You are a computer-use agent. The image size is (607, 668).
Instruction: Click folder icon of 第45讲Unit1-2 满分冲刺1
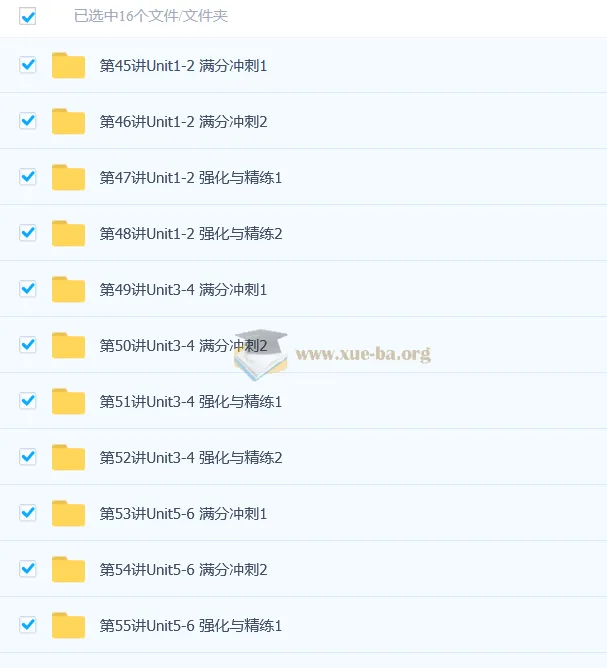click(68, 66)
